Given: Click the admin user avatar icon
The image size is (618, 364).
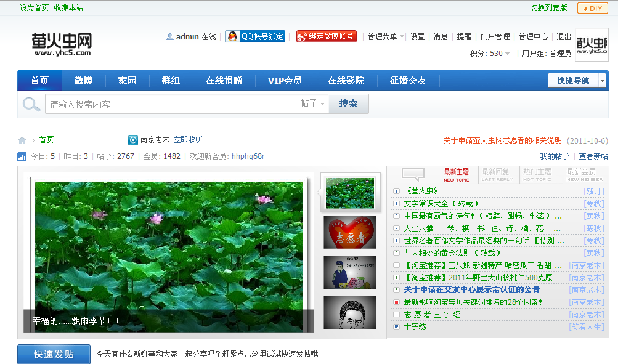Looking at the screenshot, I should pos(170,36).
